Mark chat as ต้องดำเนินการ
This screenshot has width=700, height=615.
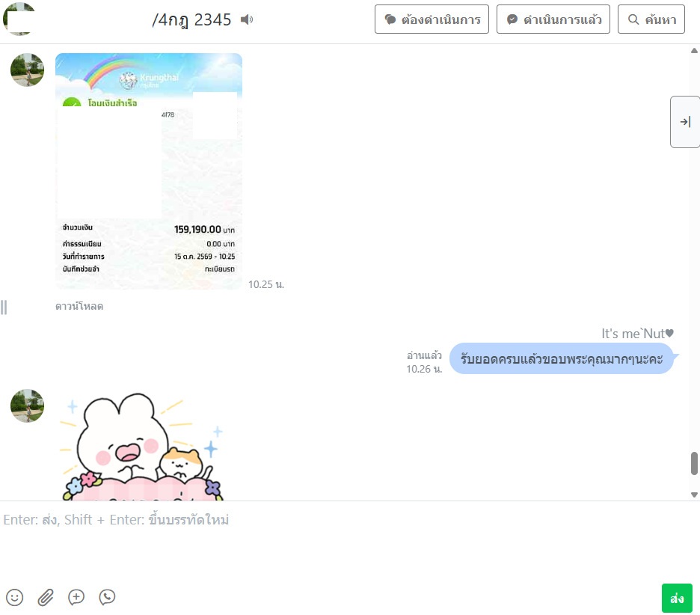click(432, 19)
